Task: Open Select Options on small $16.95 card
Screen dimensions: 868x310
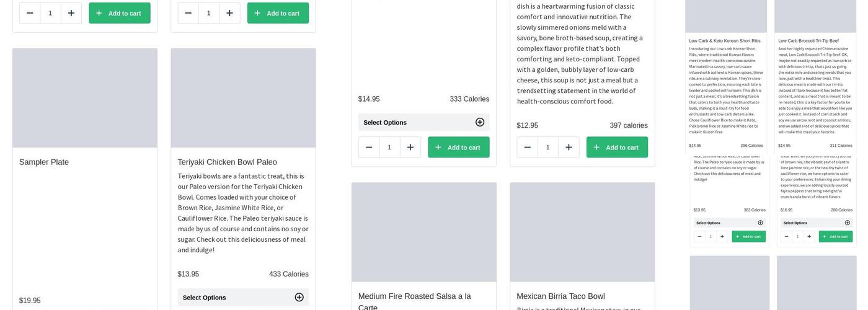Action: coord(816,223)
